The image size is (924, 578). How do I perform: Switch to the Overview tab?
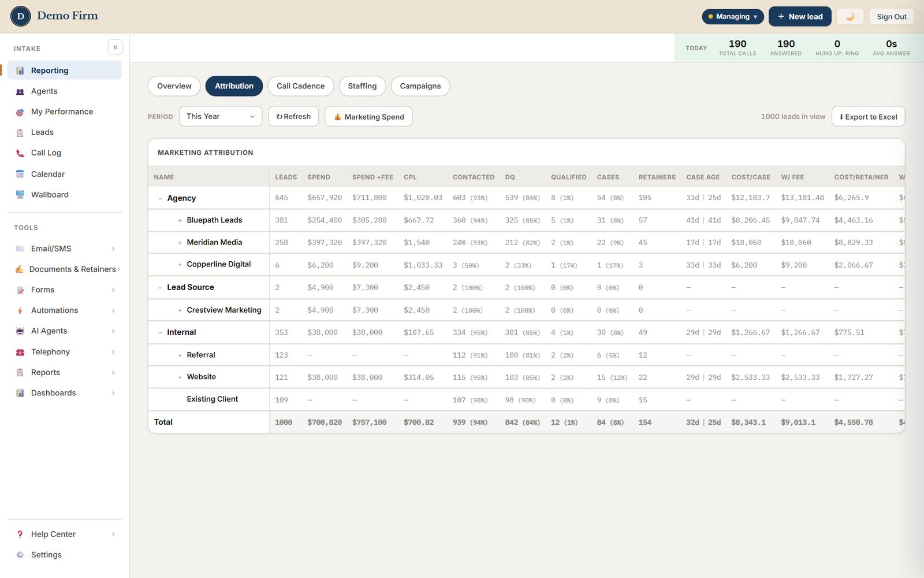tap(174, 86)
